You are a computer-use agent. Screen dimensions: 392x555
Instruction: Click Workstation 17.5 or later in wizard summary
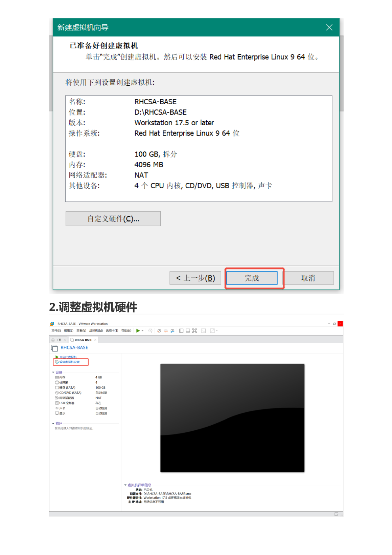coord(174,123)
